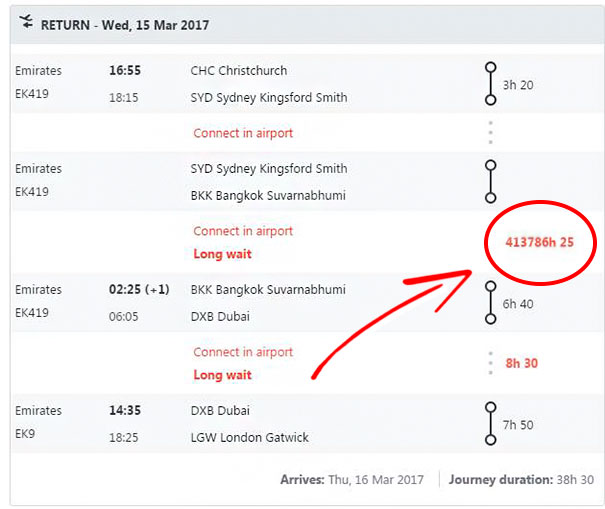
Task: Click the BKK to DXB route line icon
Action: point(490,303)
